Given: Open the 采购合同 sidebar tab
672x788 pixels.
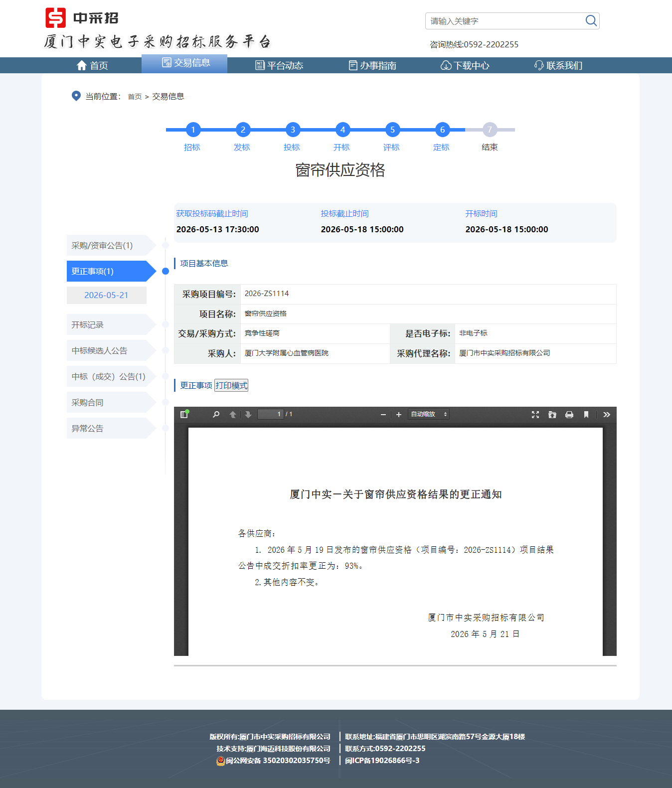Looking at the screenshot, I should (111, 402).
